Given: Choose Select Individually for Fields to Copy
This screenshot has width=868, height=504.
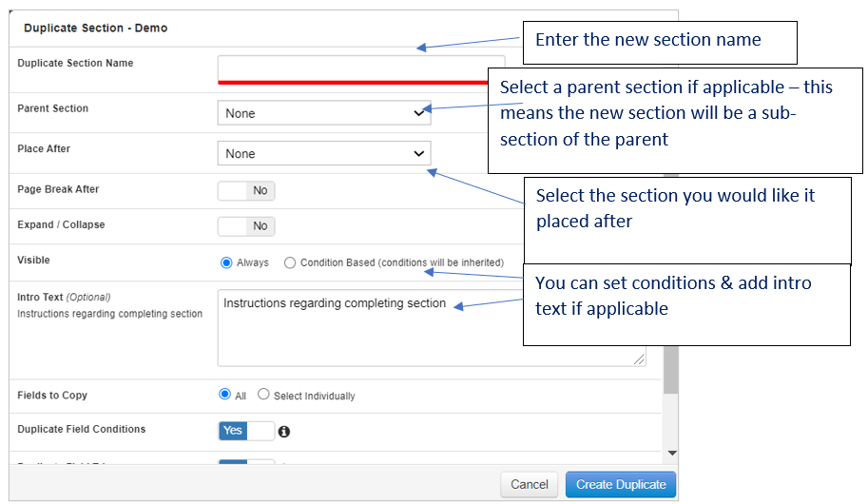Looking at the screenshot, I should coord(263,395).
